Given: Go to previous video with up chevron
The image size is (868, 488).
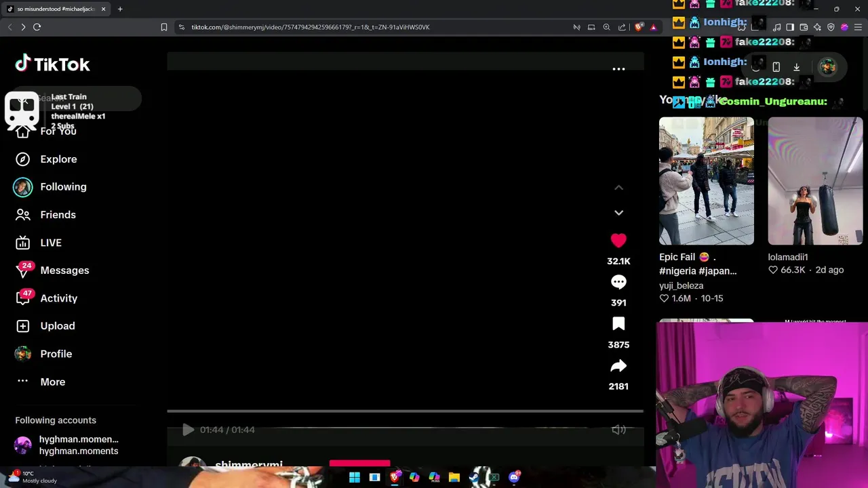Looking at the screenshot, I should coord(618,188).
